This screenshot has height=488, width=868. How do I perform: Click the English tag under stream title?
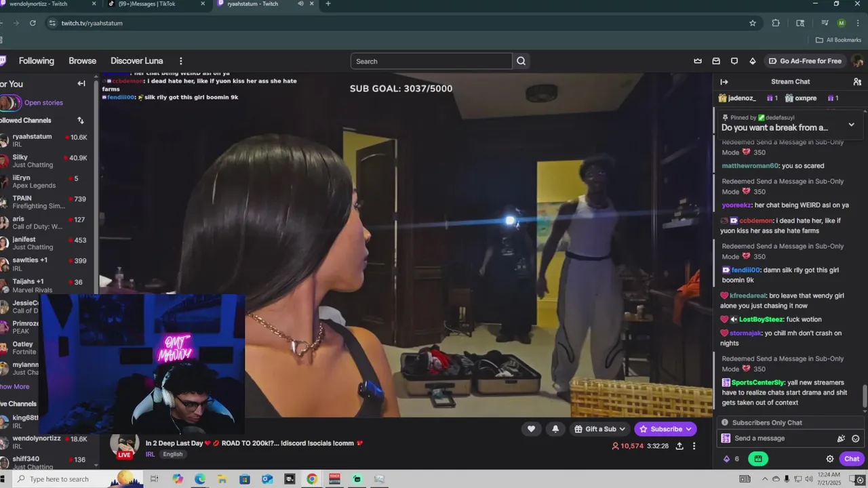pyautogui.click(x=173, y=454)
